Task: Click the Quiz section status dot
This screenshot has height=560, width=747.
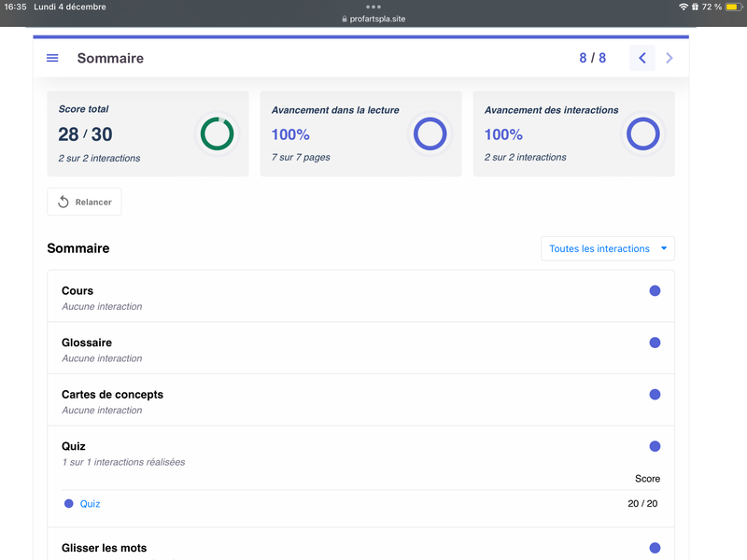Action: (655, 446)
